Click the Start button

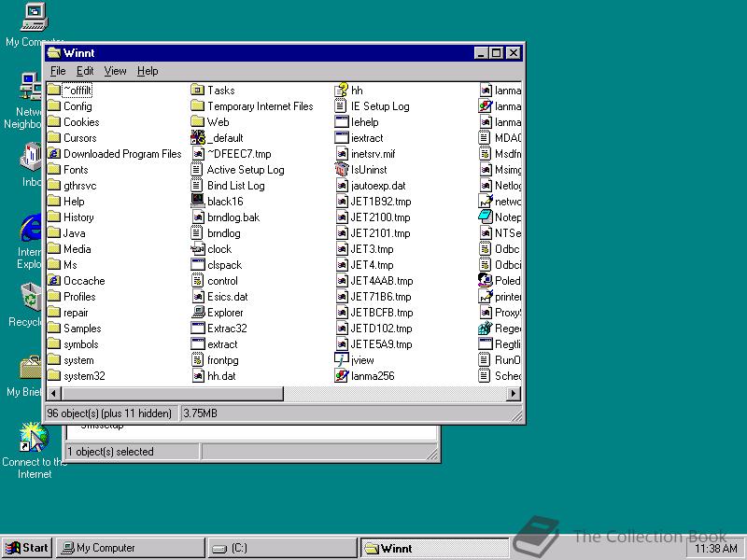(27, 548)
